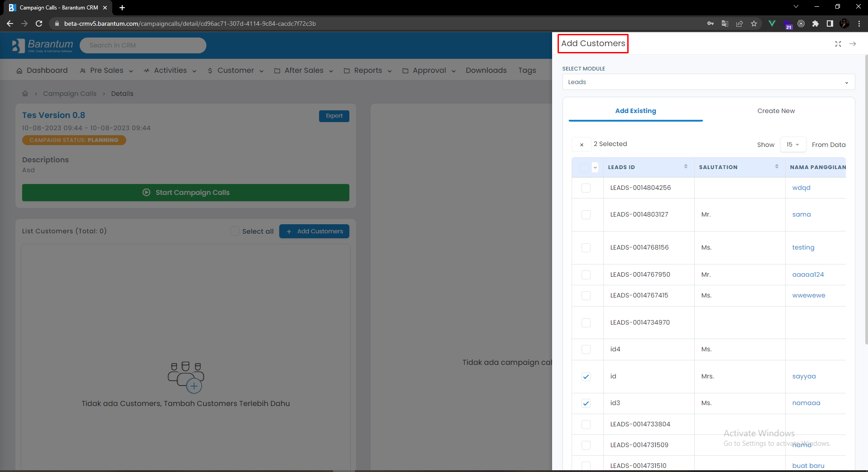The width and height of the screenshot is (868, 472).
Task: Toggle Select all checkbox in List Customers
Action: coord(235,231)
